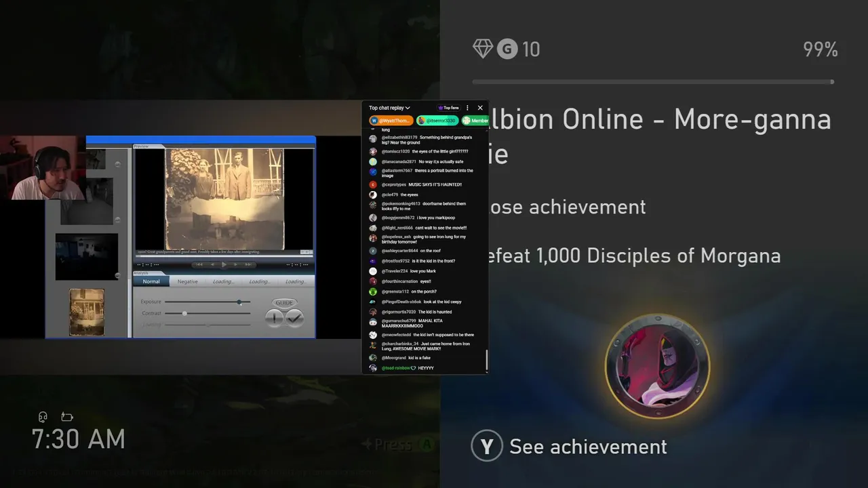Click @Moorgrand 'kid is a fake' message
The width and height of the screenshot is (868, 488).
(x=406, y=358)
